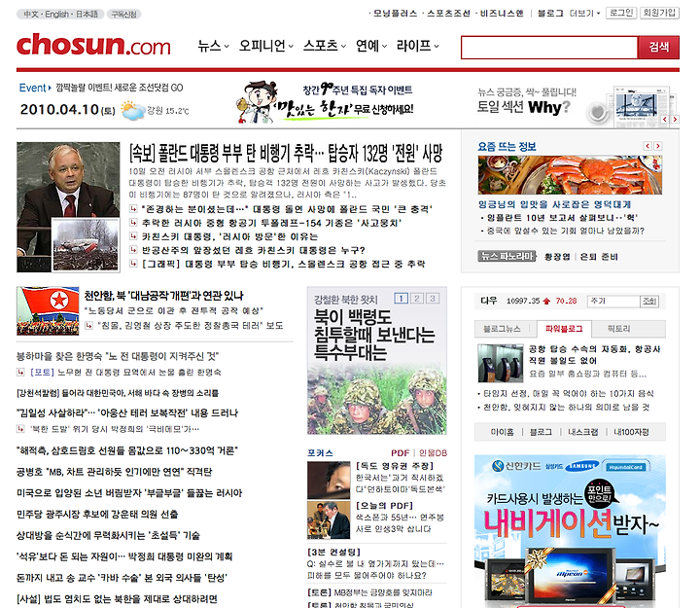Image resolution: width=700 pixels, height=608 pixels.
Task: Click the weather sun-cloud icon
Action: pos(133,110)
